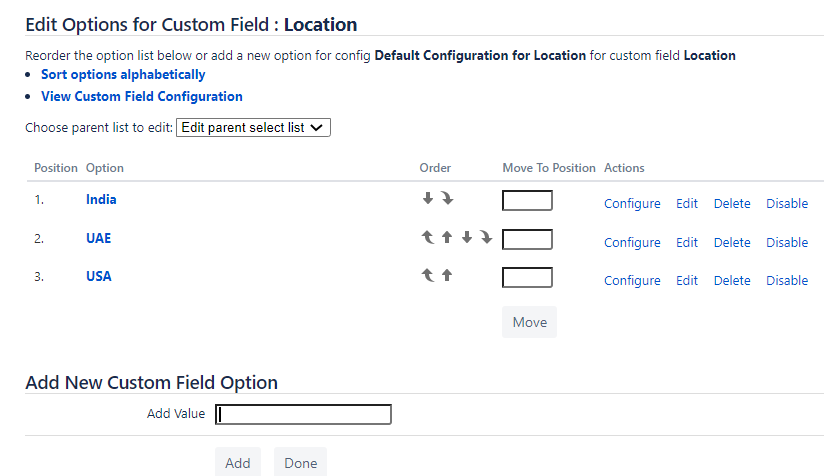Click the Move button
Viewport: 826px width, 476px height.
point(529,322)
